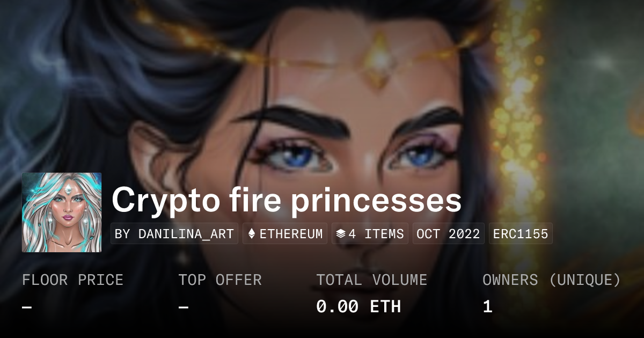
Task: Select the OCT 2022 creation date badge
Action: click(x=449, y=234)
